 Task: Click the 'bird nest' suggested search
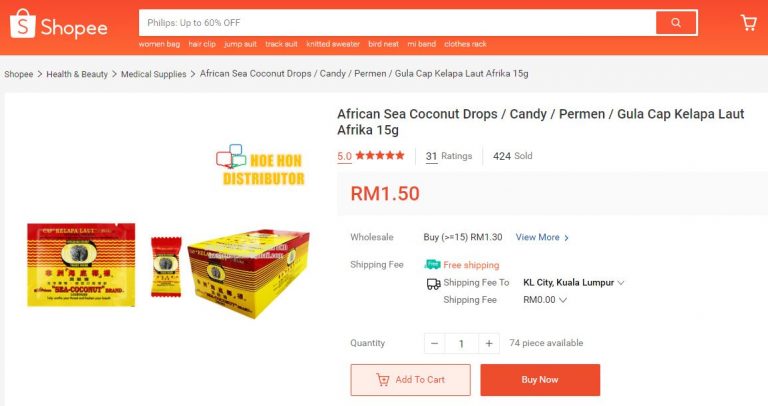[383, 45]
